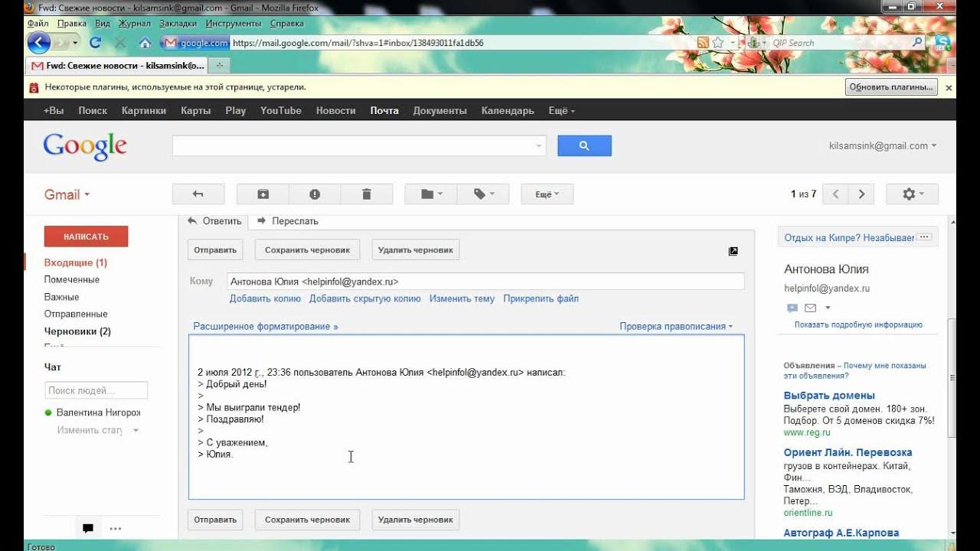Open a new browser tab

220,65
